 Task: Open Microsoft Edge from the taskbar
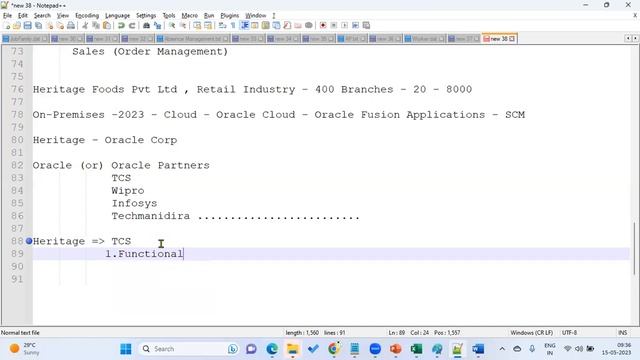pyautogui.click(x=272, y=349)
